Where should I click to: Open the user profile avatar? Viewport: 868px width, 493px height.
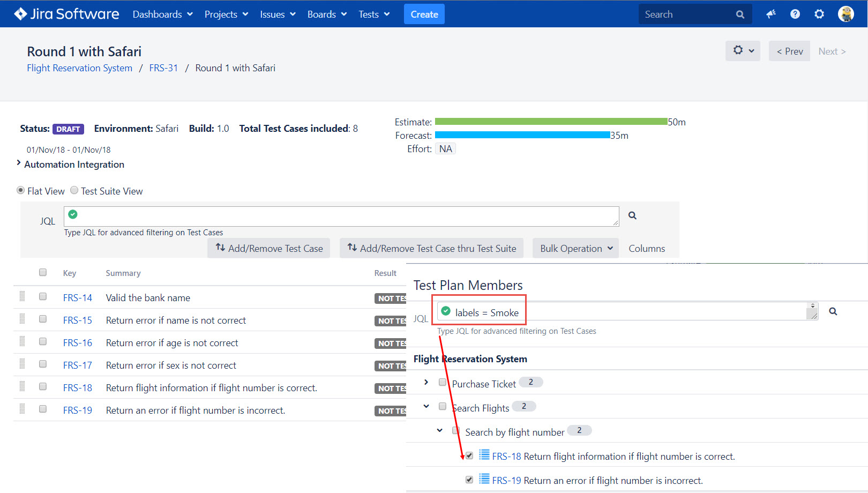click(845, 14)
